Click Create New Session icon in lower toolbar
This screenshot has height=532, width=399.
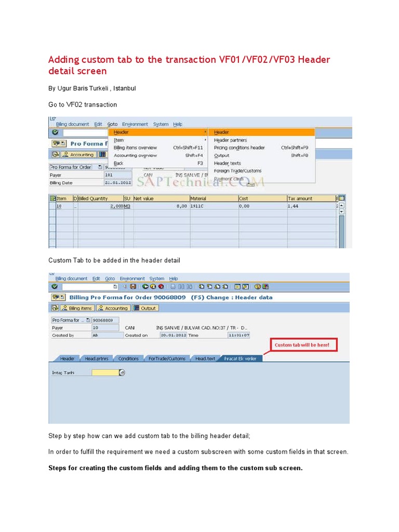(237, 287)
